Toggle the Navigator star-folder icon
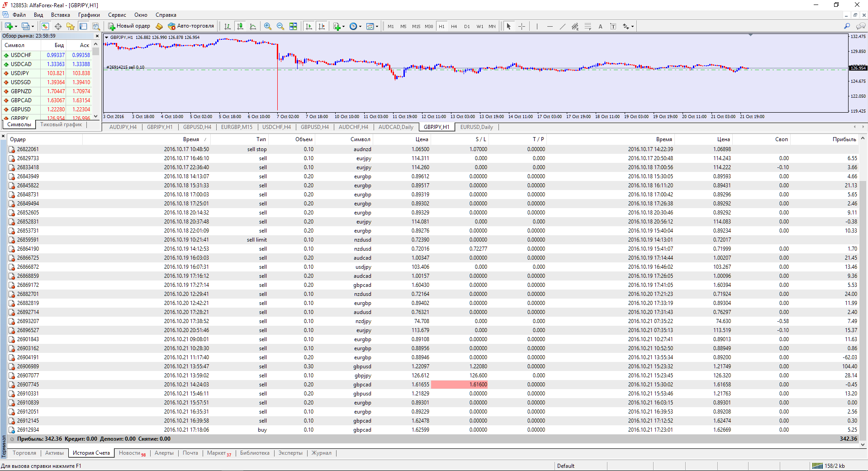 tap(71, 26)
